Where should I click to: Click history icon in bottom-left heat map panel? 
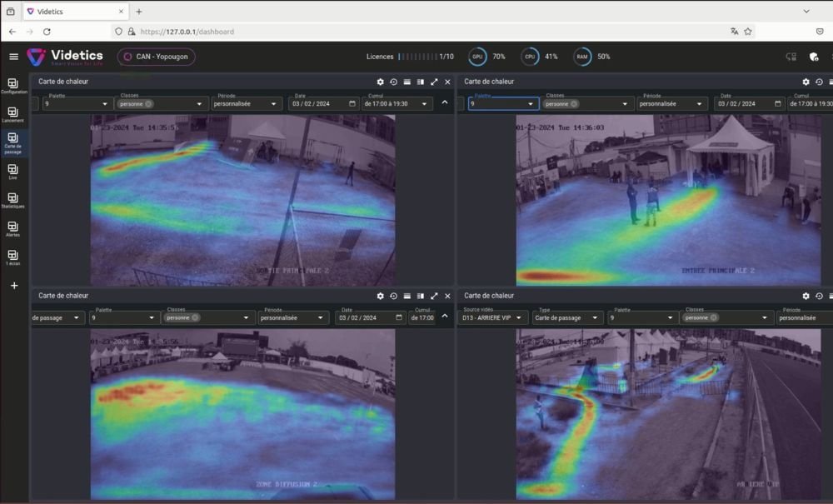point(394,296)
